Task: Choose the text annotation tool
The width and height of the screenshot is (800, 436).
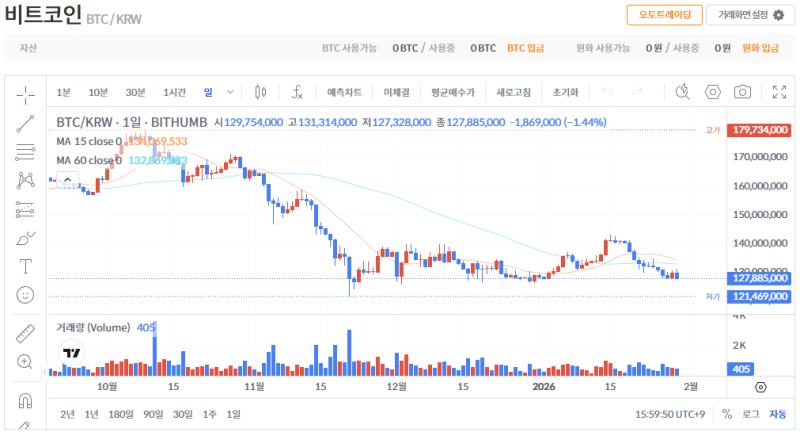Action: pyautogui.click(x=25, y=267)
